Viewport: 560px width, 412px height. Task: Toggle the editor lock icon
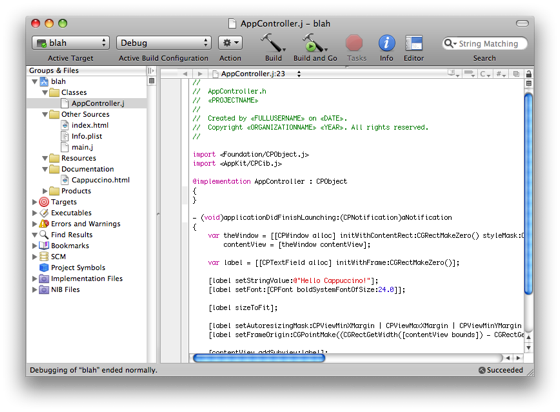(529, 74)
